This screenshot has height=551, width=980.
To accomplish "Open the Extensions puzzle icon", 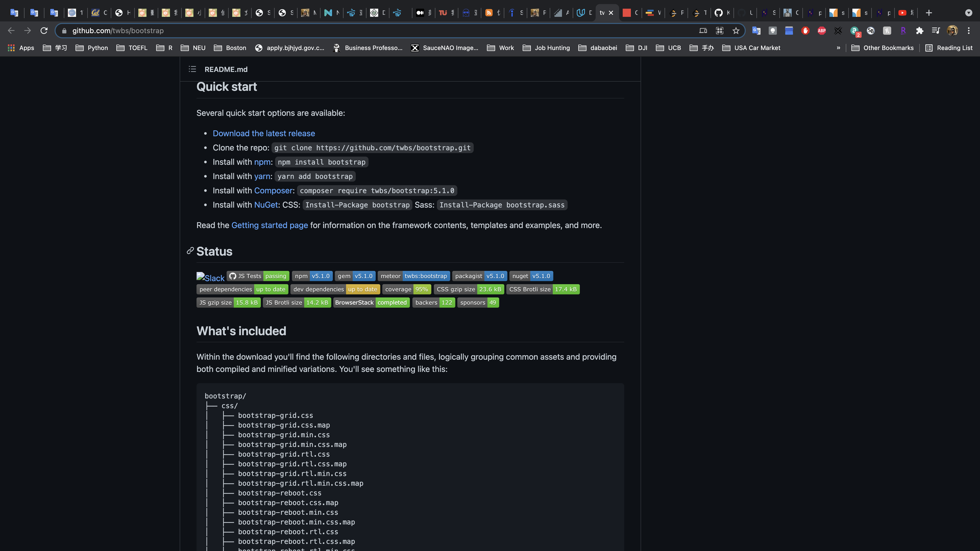I will [x=920, y=30].
